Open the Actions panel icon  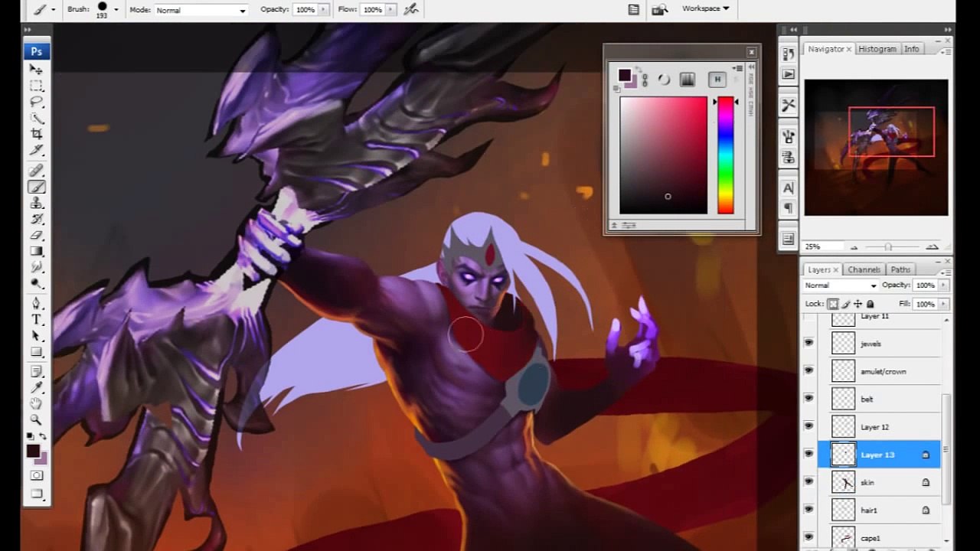pos(789,74)
